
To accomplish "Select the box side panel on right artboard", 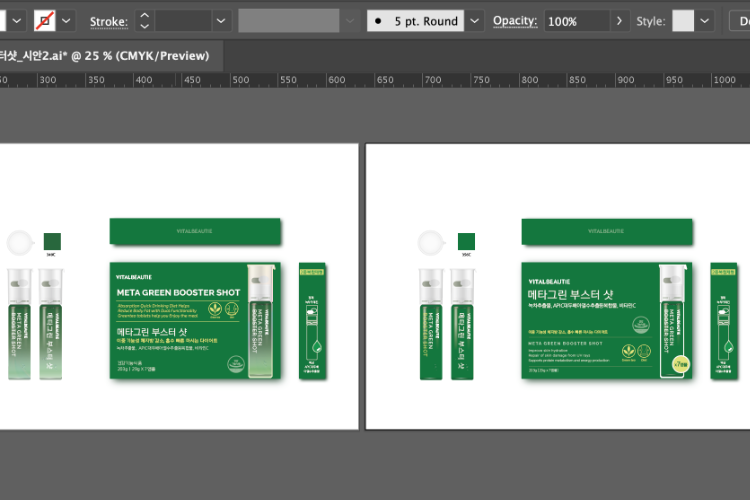I will click(x=724, y=321).
